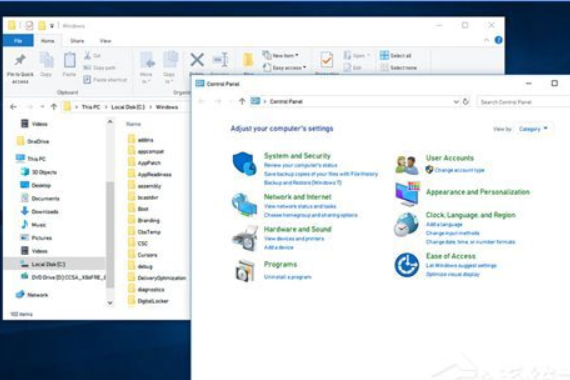
Task: Open the New item dropdown
Action: [280, 55]
